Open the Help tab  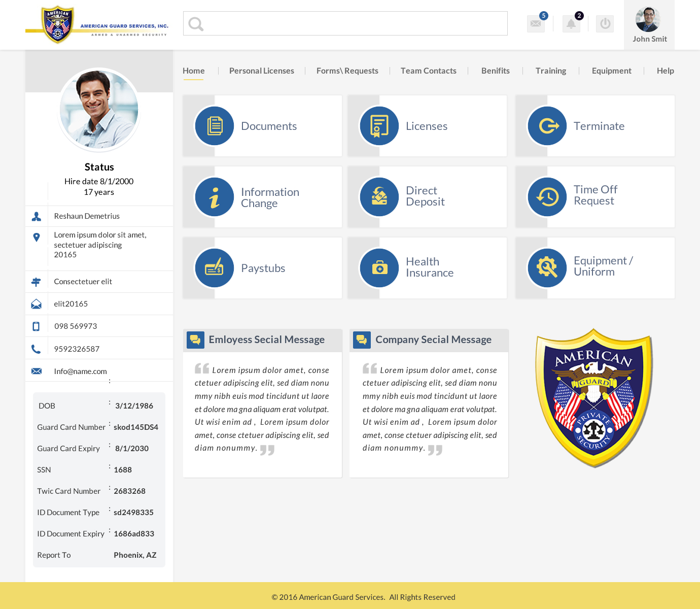pyautogui.click(x=666, y=71)
